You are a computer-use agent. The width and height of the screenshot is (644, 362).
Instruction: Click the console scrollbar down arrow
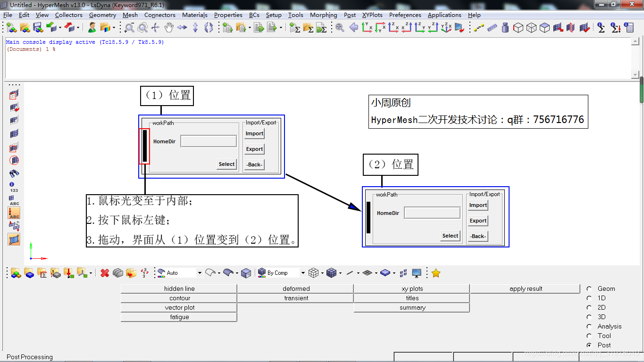[x=635, y=75]
